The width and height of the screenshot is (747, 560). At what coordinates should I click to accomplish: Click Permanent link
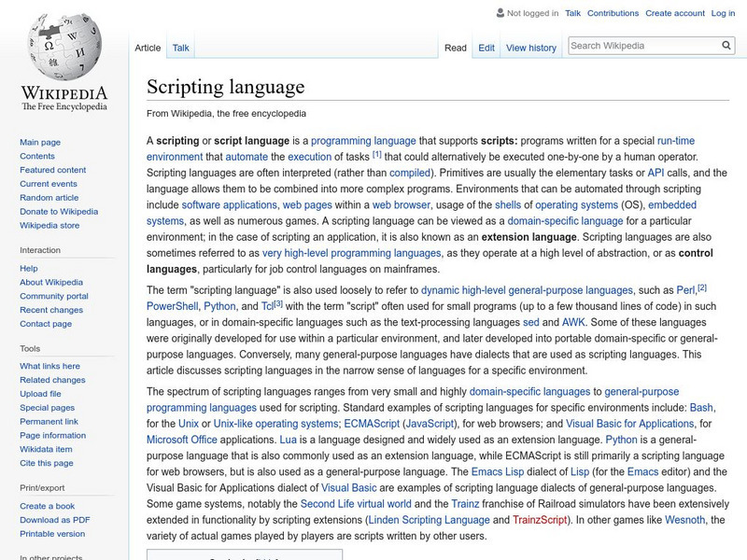coord(49,422)
